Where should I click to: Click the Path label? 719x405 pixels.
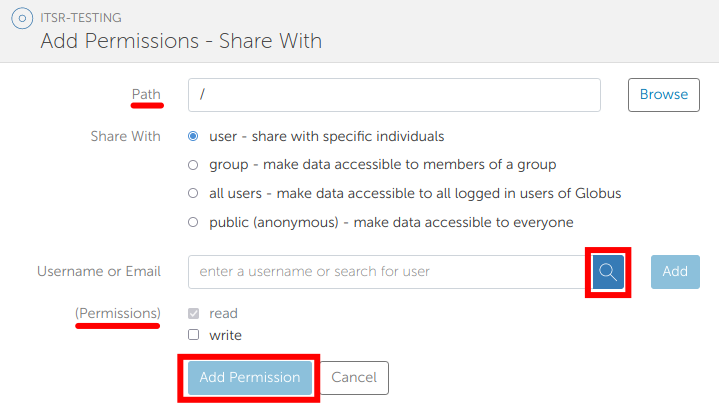[146, 94]
